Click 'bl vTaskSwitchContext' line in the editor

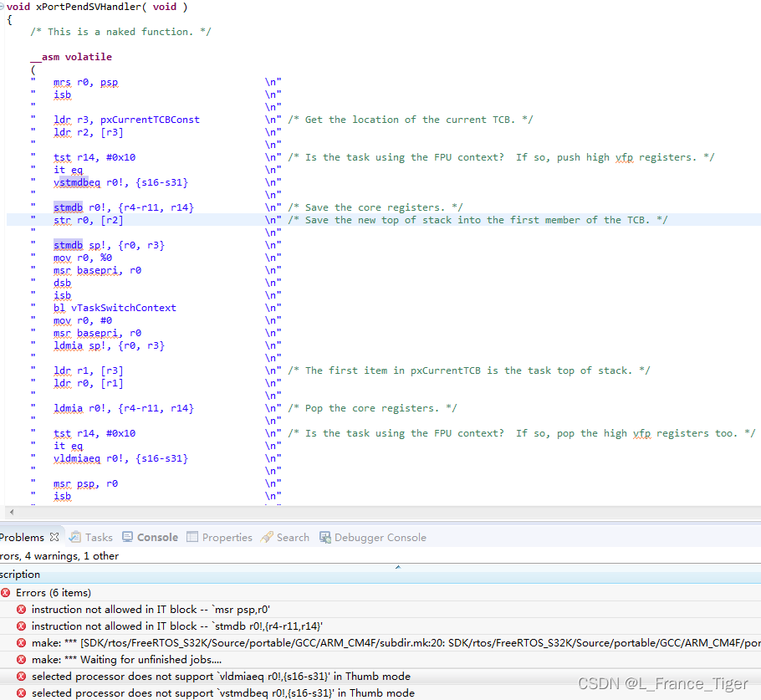(x=115, y=308)
